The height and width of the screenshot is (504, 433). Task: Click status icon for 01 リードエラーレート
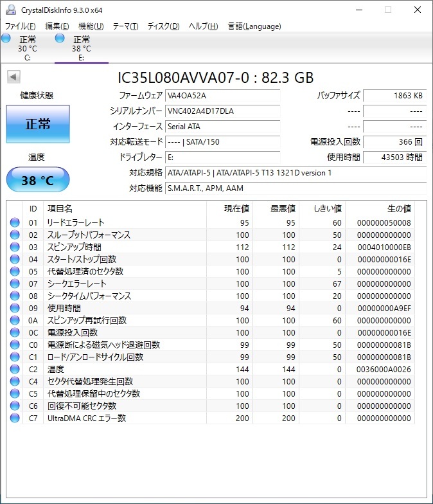(x=15, y=222)
